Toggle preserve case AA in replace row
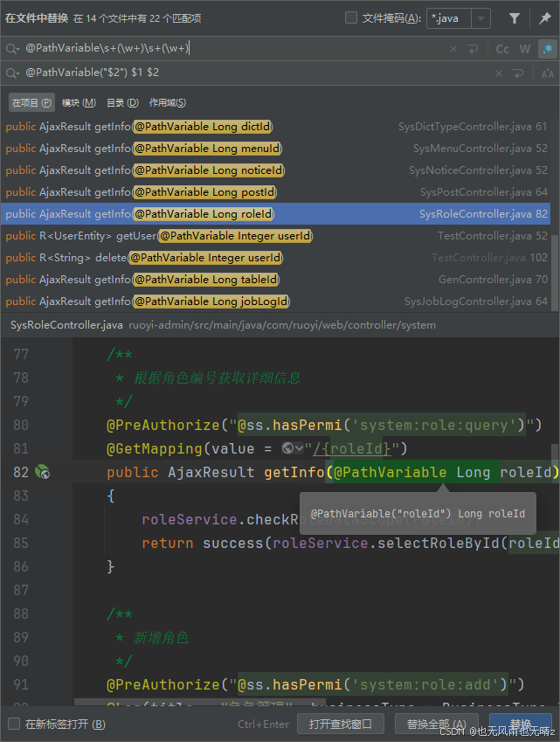This screenshot has width=560, height=742. click(548, 73)
